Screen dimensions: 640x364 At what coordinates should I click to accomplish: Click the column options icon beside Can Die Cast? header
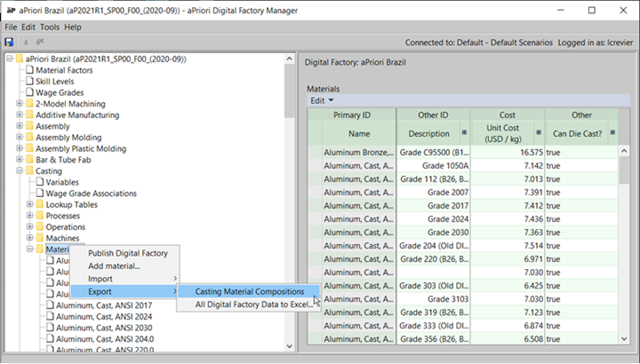click(x=612, y=132)
